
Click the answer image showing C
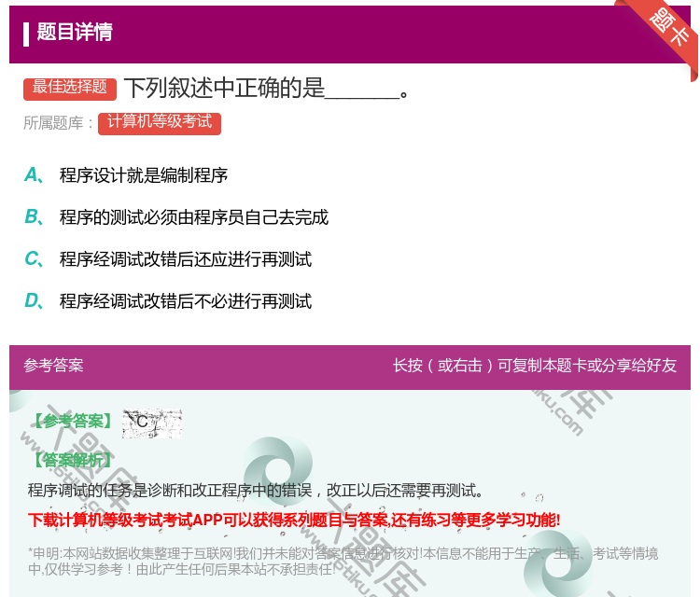click(x=152, y=423)
